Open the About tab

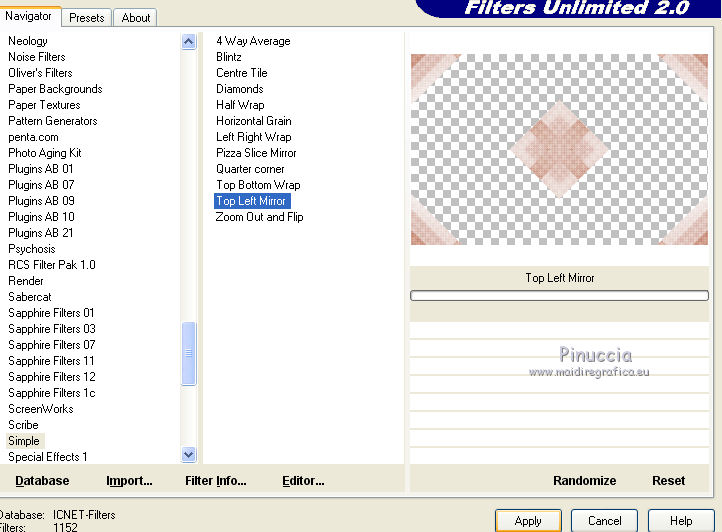coord(135,18)
